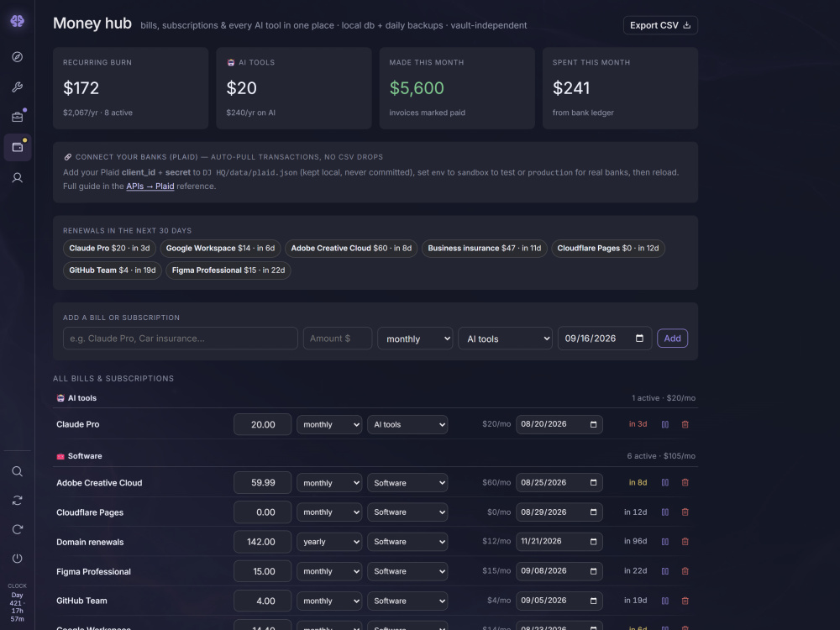
Task: Click the Business insurance $47 renewal chip
Action: point(485,248)
